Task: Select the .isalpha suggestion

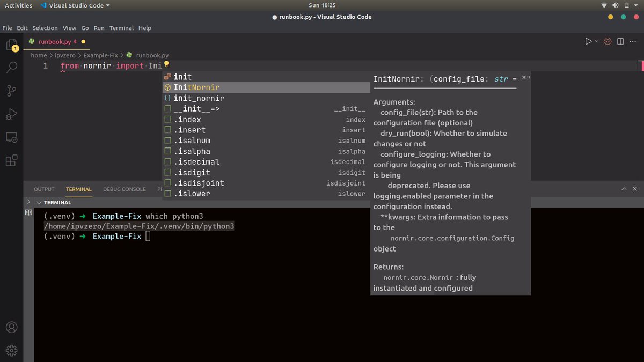Action: 266,151
